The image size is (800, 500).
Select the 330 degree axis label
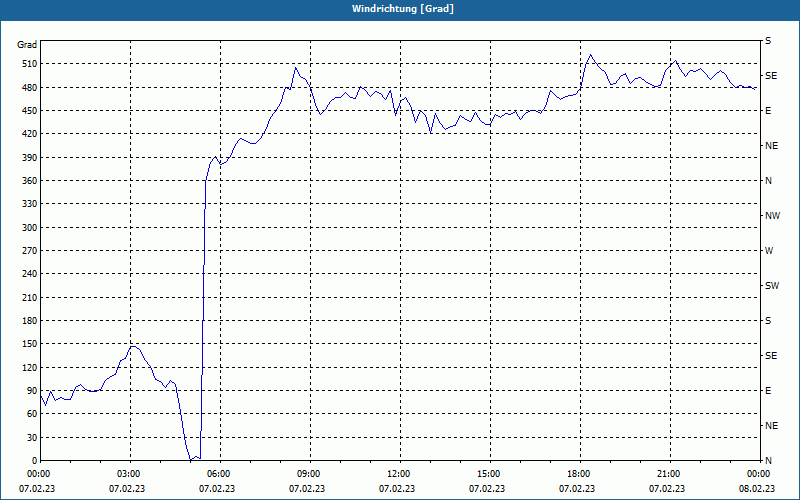tap(30, 204)
